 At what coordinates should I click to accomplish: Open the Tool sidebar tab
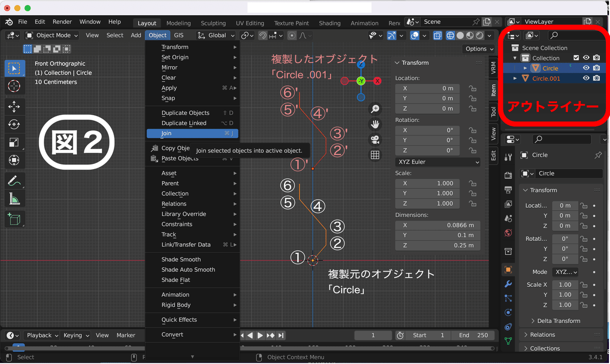coord(493,112)
